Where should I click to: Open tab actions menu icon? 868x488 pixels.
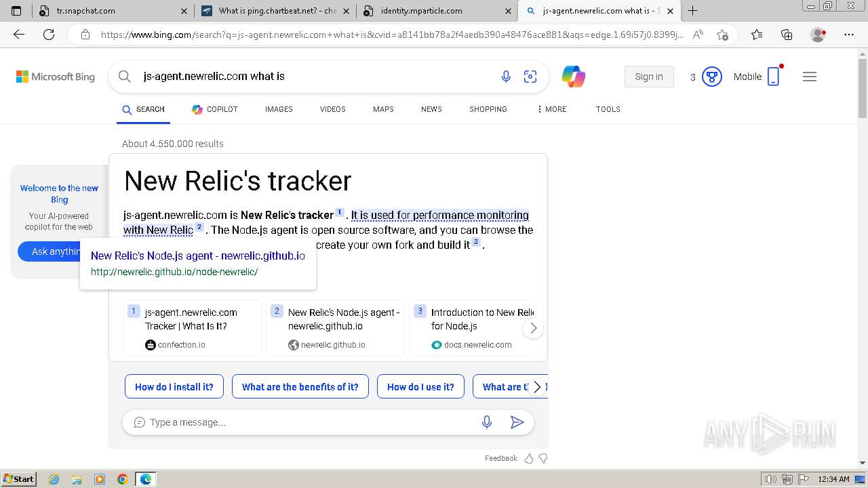[x=16, y=11]
